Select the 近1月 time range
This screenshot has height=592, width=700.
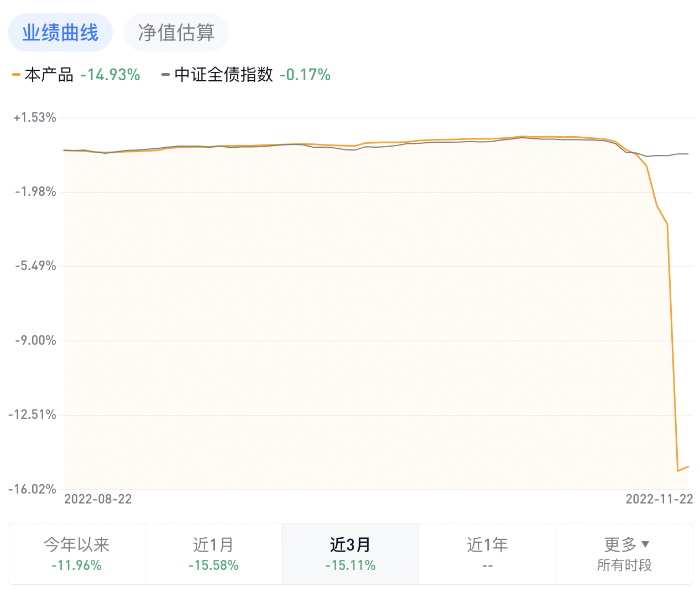213,553
